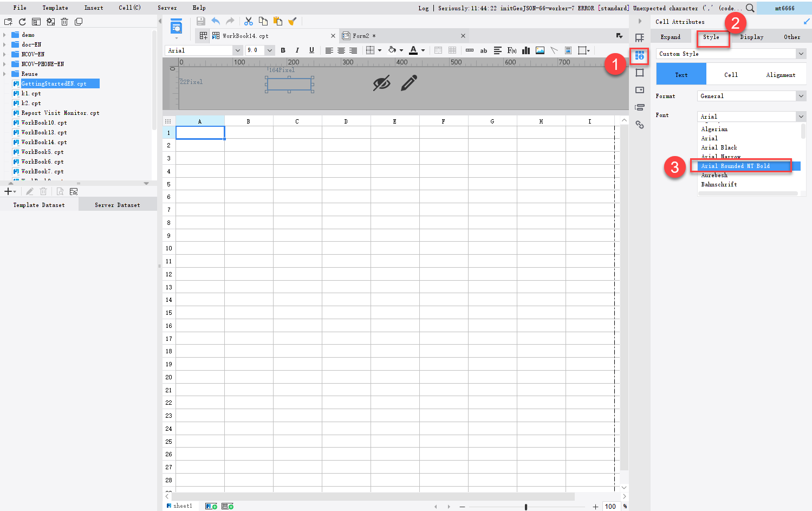Image resolution: width=812 pixels, height=511 pixels.
Task: Open the Custom Style dropdown
Action: [730, 54]
